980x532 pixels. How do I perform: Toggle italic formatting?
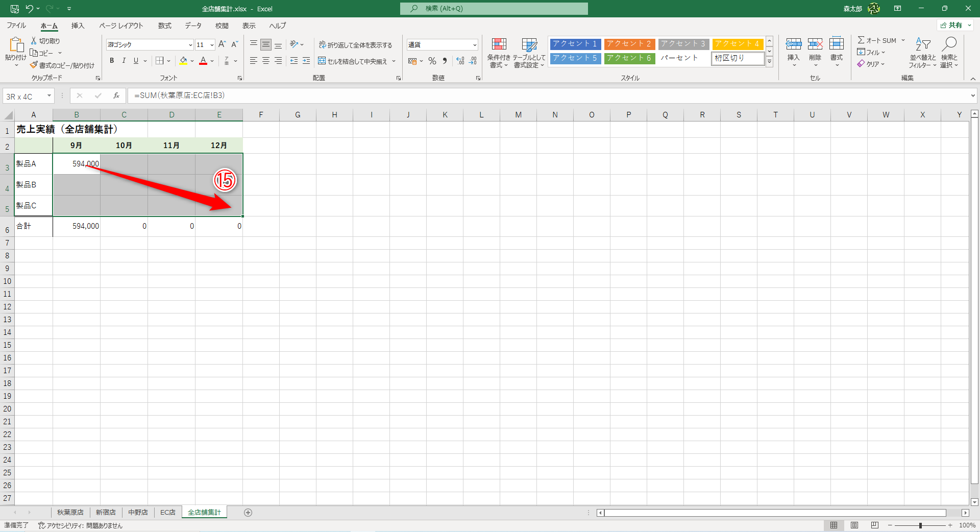coord(124,61)
